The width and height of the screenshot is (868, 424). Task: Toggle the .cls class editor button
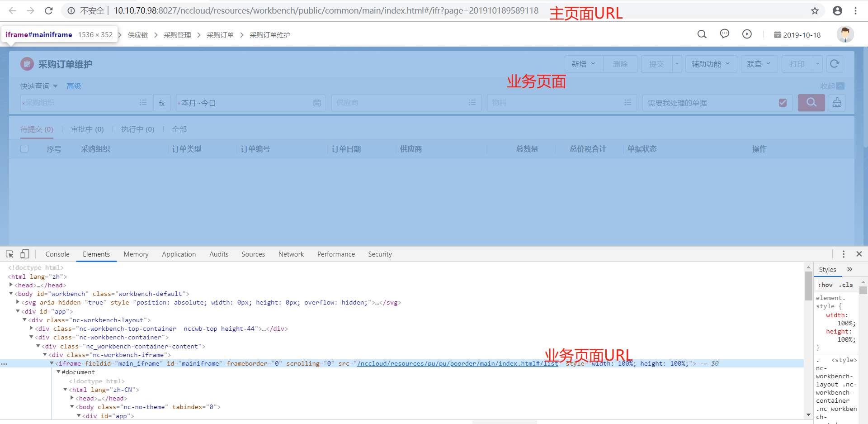tap(846, 285)
